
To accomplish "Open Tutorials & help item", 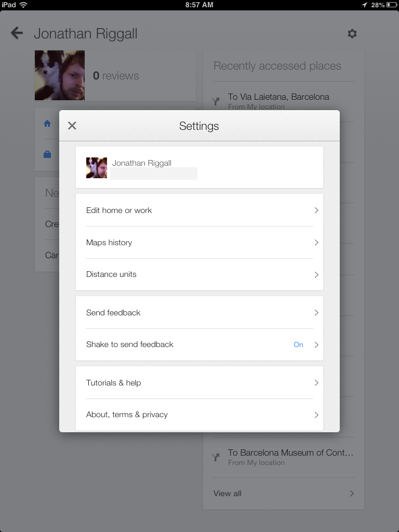I will coord(199,383).
